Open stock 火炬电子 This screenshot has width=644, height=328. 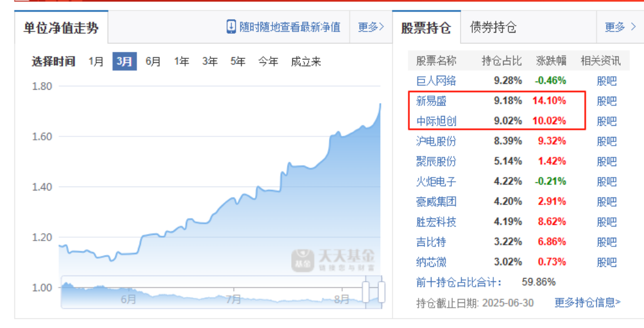pos(436,181)
